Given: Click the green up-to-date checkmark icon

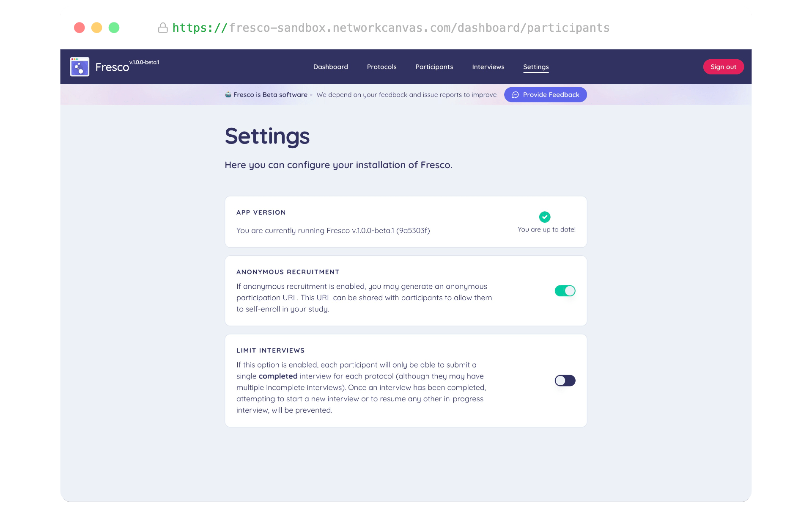Looking at the screenshot, I should pyautogui.click(x=545, y=217).
